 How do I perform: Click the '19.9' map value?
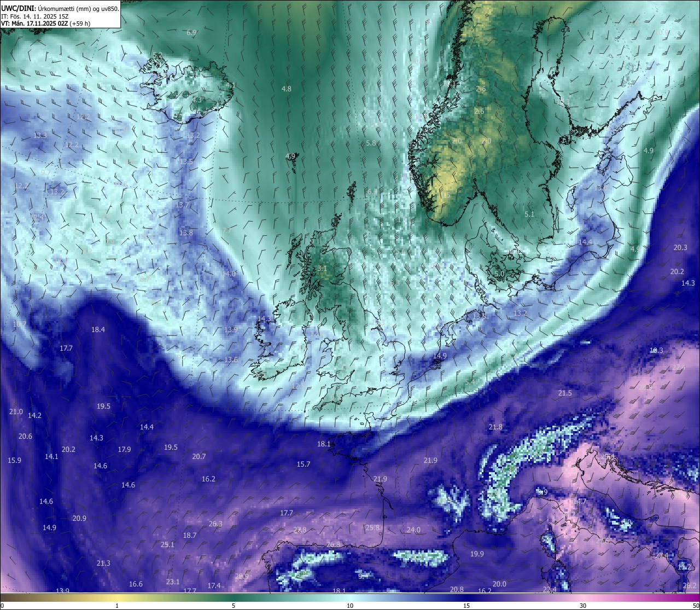pos(477,554)
